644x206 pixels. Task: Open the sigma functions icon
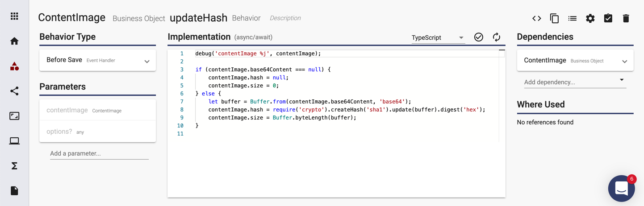coord(14,166)
